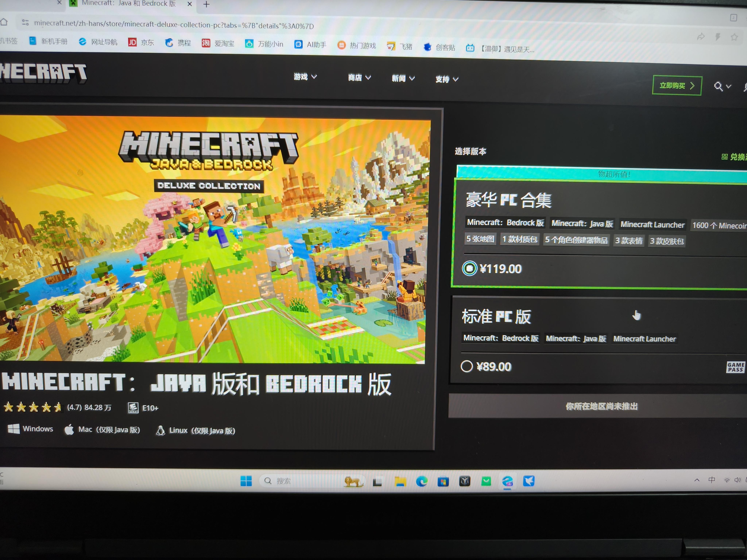
Task: Expand the 商店 navigation menu
Action: [x=360, y=78]
